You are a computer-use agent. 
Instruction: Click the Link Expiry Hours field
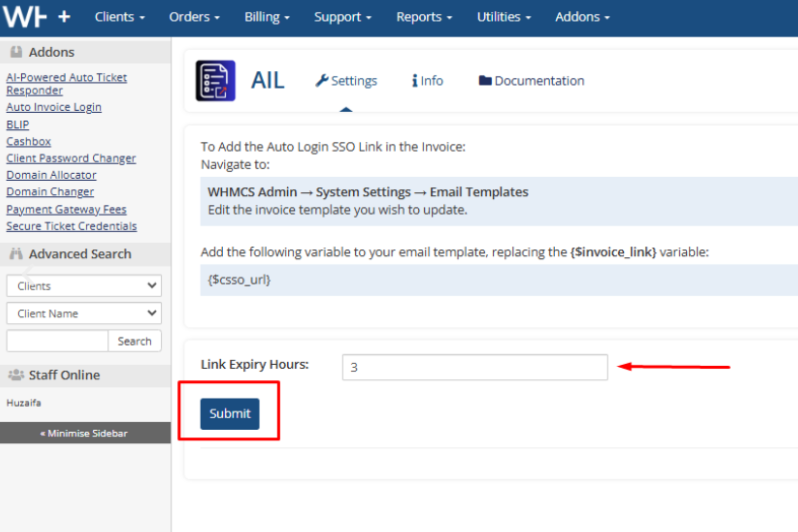click(x=475, y=367)
